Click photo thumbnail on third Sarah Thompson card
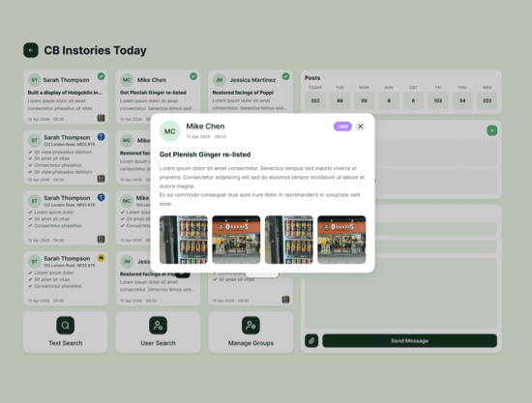The height and width of the screenshot is (403, 532). [x=101, y=239]
